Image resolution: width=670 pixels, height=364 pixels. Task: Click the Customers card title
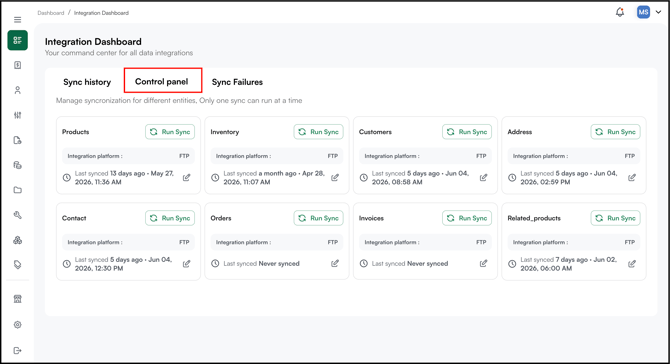[375, 132]
